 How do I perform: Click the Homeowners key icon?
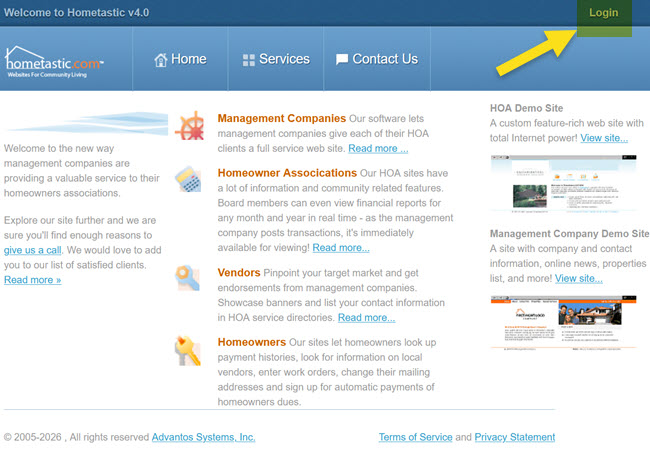tap(189, 349)
